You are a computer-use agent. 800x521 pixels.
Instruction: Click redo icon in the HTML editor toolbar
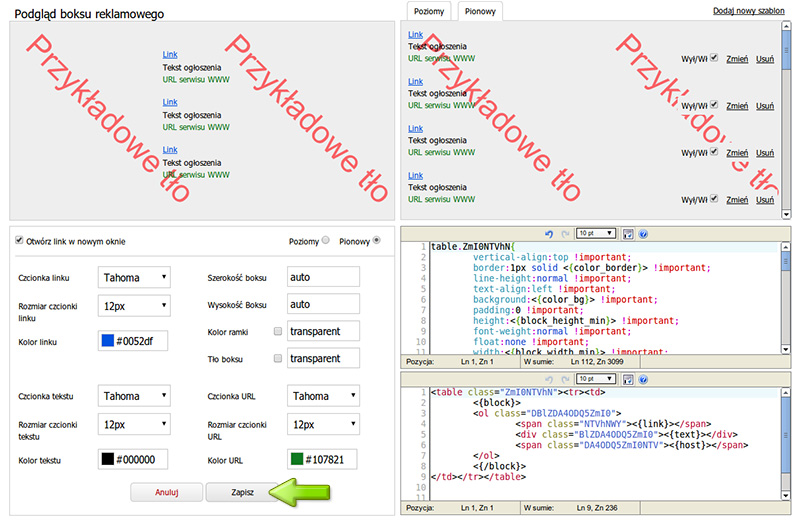click(x=567, y=380)
